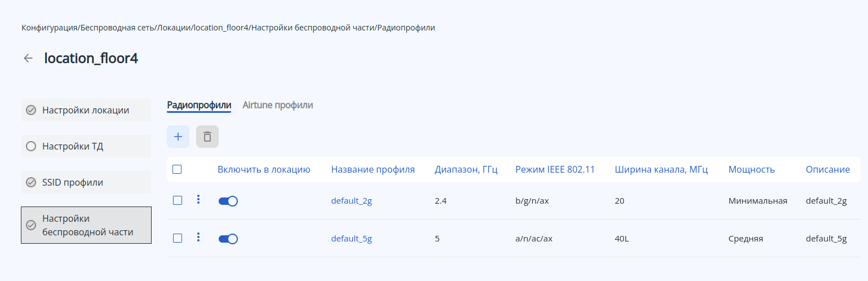Sort by Мощность column header
Viewport: 868px width, 281px height.
[751, 169]
